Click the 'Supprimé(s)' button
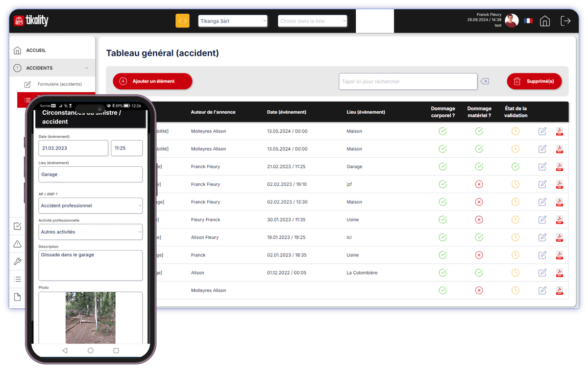The image size is (588, 381). point(534,81)
